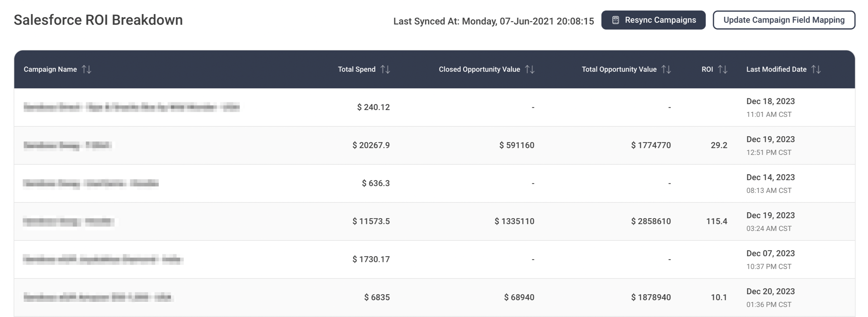Sort by Total Opportunity Value arrows icon
Viewport: 868px width, 317px height.
(666, 69)
